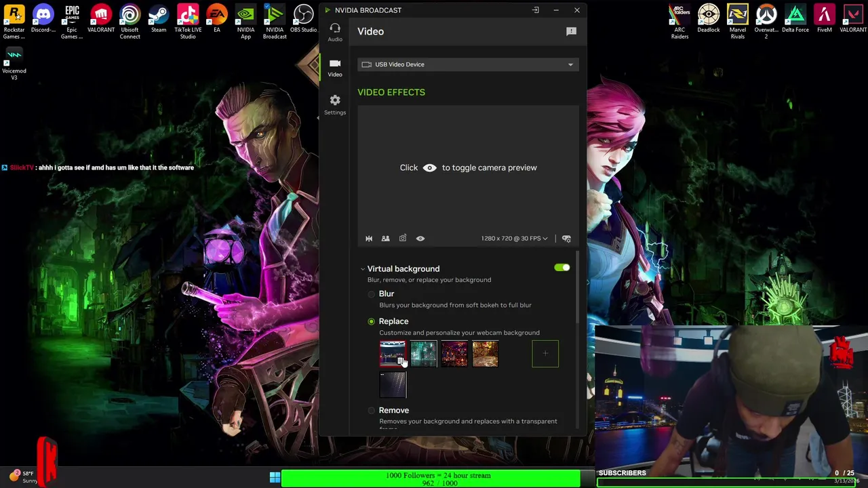Image resolution: width=868 pixels, height=488 pixels.
Task: Choose the teal background thumbnail
Action: point(424,354)
